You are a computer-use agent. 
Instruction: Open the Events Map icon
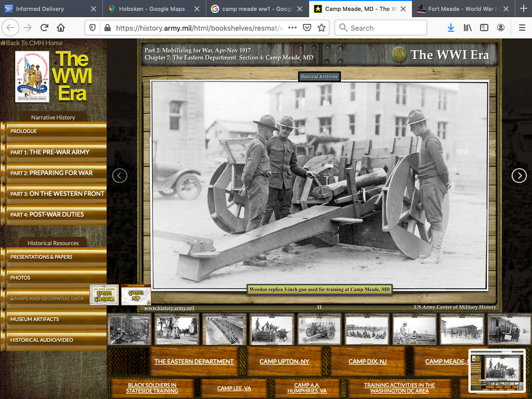(136, 295)
